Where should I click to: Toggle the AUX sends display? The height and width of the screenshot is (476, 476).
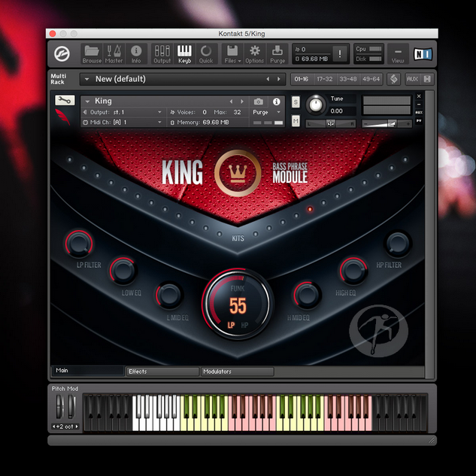(412, 79)
